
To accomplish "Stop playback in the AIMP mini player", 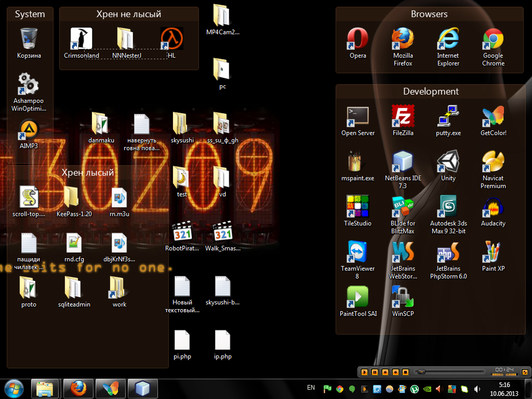I will click(405, 372).
